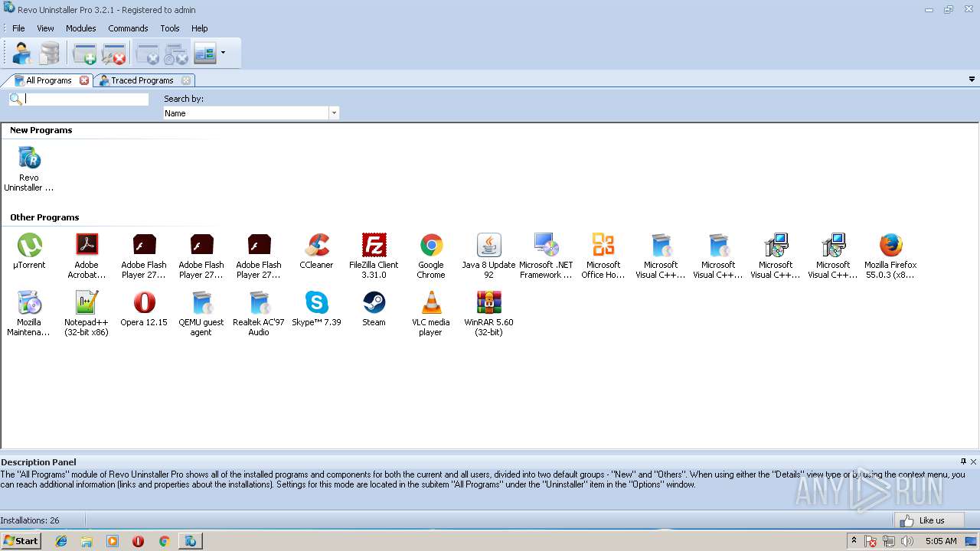Click the 5:05 AM taskbar clock
Viewport: 980px width, 551px height.
pos(941,541)
